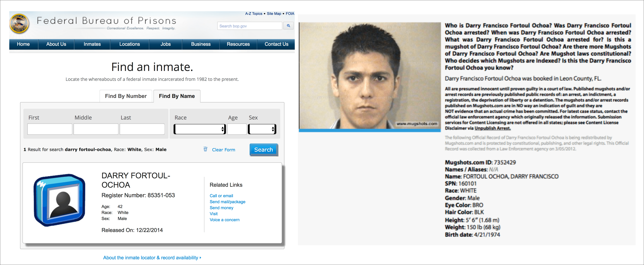
Task: Click the Hair Color: BLK text
Action: (x=464, y=212)
